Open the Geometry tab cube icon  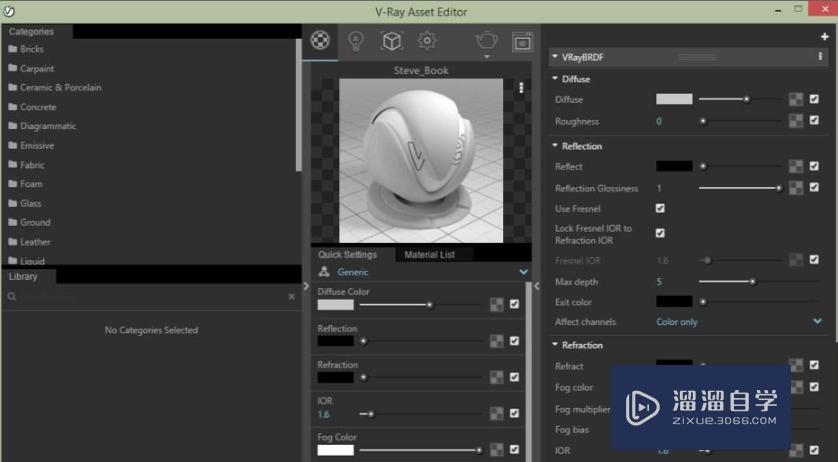(x=391, y=41)
